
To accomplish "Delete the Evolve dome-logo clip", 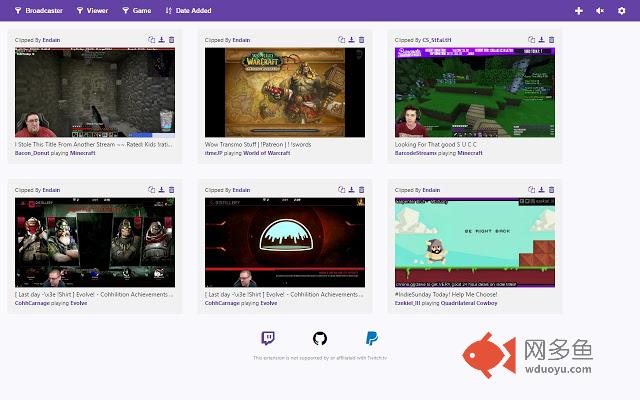I will [x=362, y=189].
